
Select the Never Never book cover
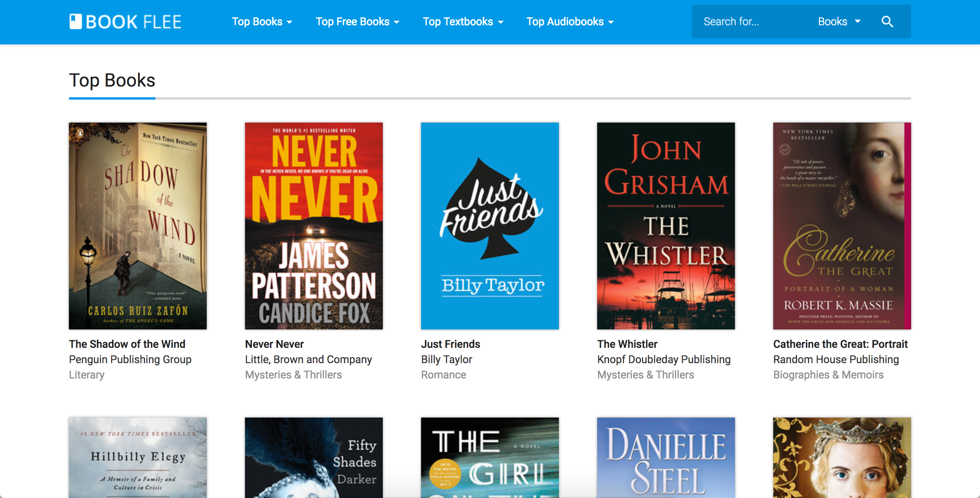[314, 226]
